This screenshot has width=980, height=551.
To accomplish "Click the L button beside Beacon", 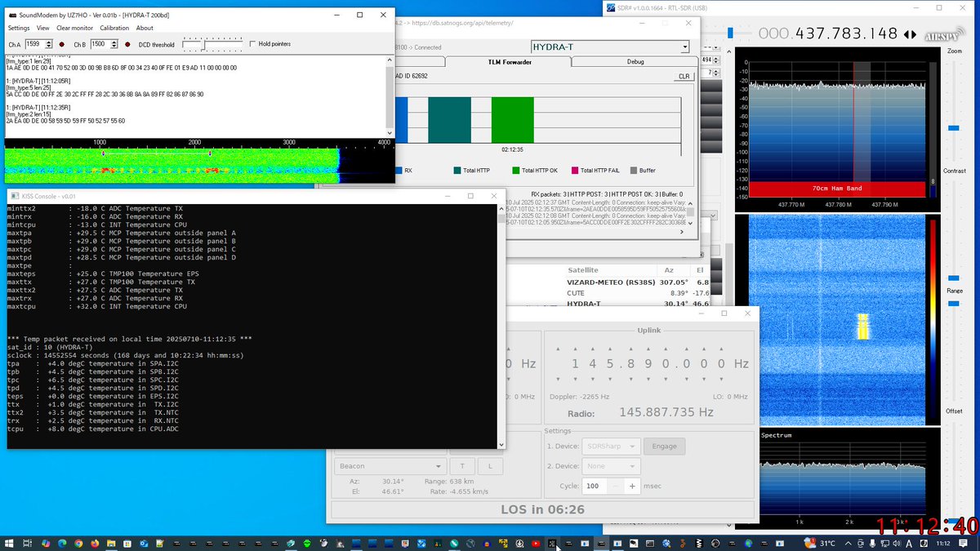I will (x=490, y=466).
